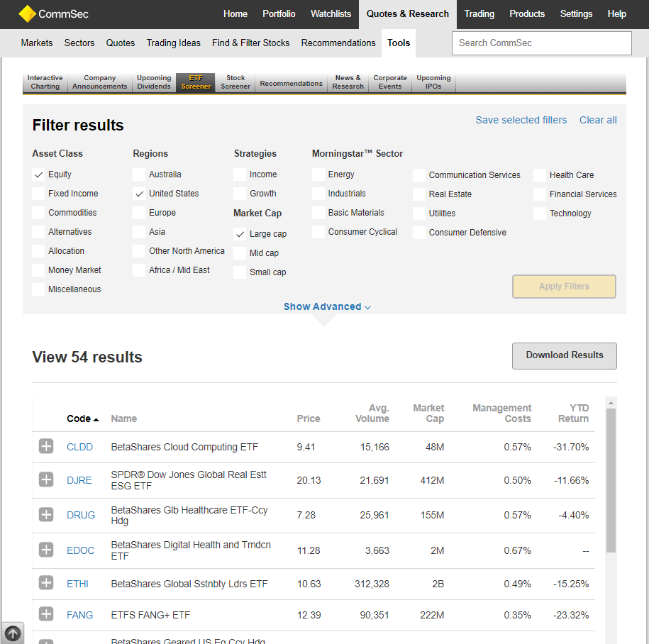Click scrollbar up arrow in results table
Image resolution: width=649 pixels, height=644 pixels.
click(x=611, y=403)
